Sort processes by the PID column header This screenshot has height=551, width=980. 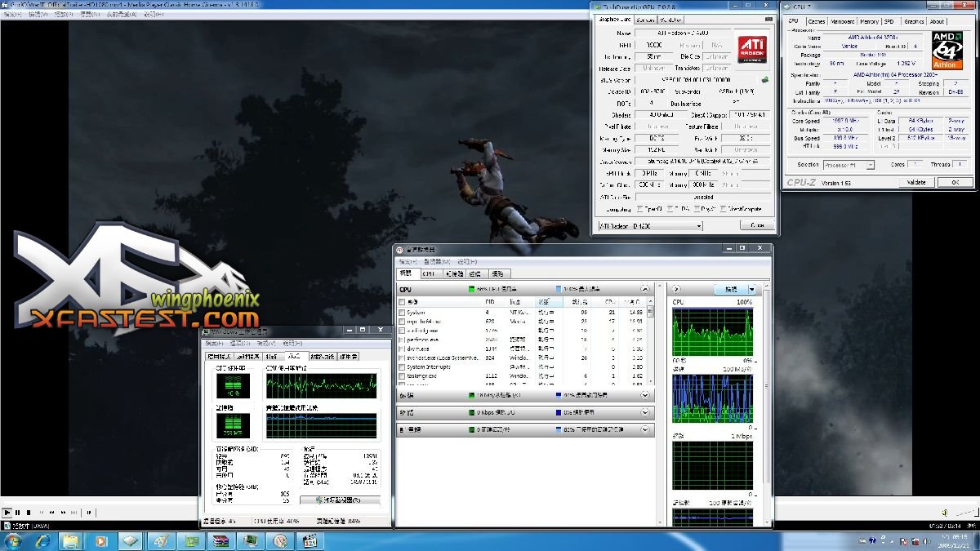coord(489,302)
